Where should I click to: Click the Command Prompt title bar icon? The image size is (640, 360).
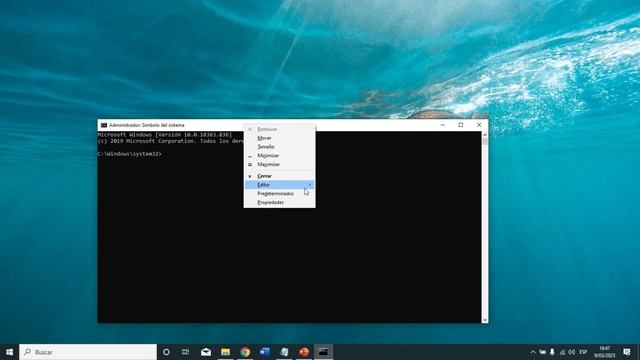104,125
